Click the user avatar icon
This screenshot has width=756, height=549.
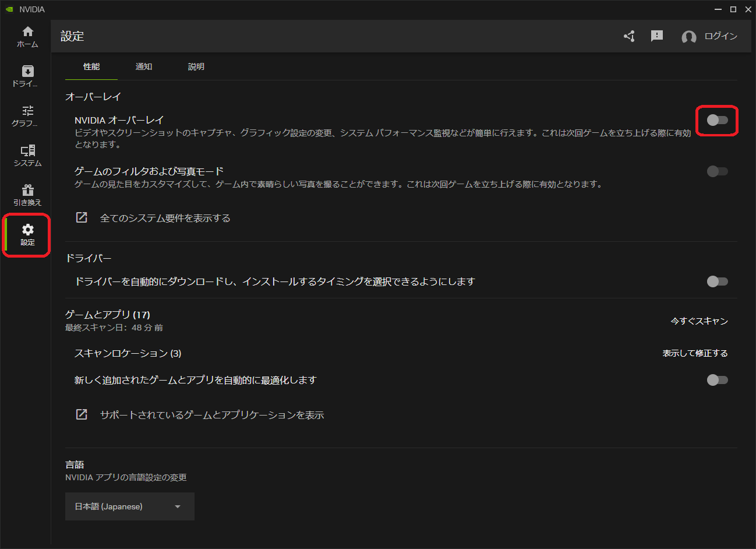[689, 37]
